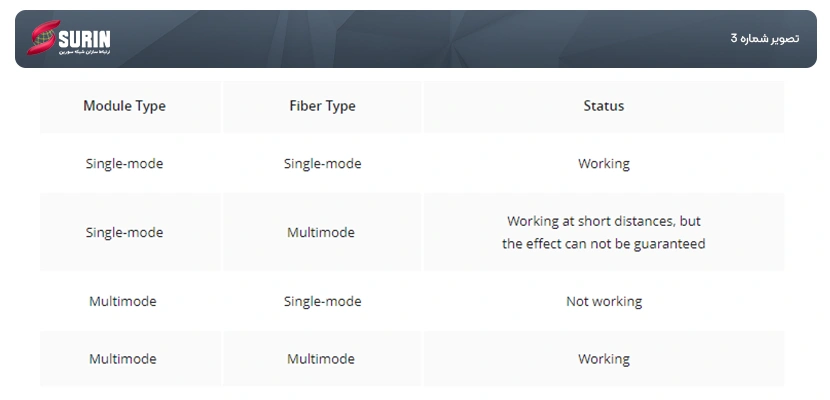The width and height of the screenshot is (830, 400).
Task: Click the red S emblem in logo
Action: 43,38
